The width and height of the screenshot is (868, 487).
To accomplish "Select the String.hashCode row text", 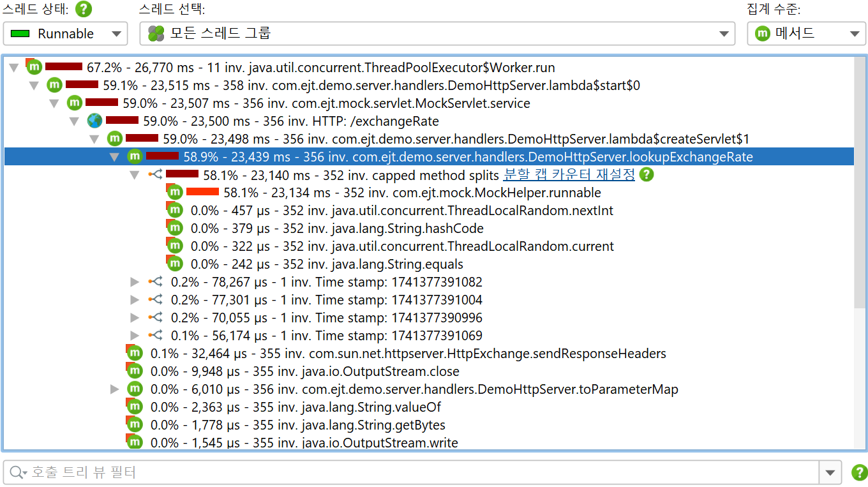I will click(337, 229).
